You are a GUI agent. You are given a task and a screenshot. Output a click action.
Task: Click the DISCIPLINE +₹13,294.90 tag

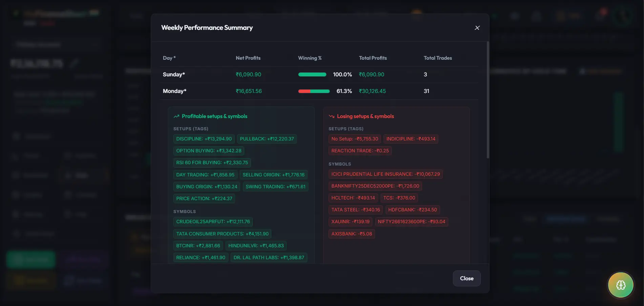[x=204, y=139]
